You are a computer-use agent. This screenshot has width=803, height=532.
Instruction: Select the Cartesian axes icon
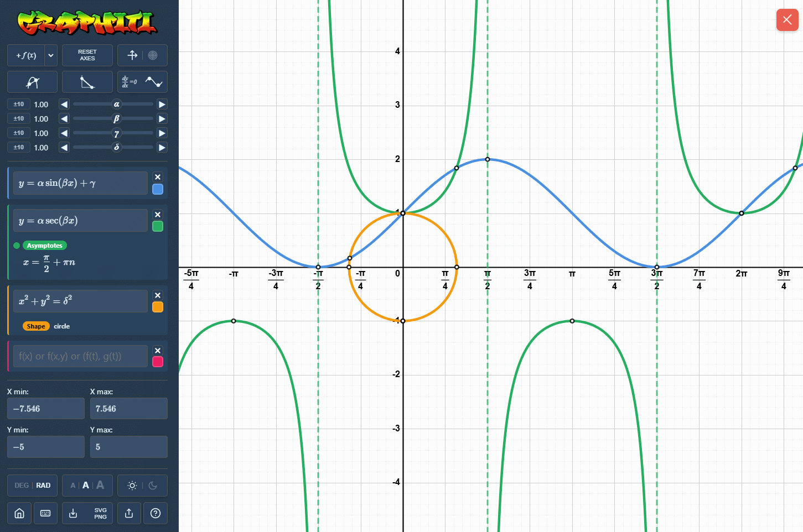[x=132, y=55]
